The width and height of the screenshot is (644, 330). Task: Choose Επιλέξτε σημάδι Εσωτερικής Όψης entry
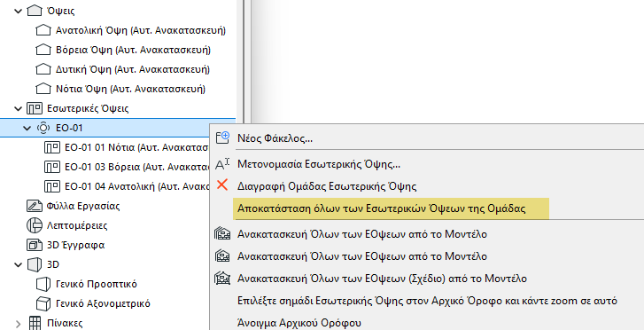(427, 301)
